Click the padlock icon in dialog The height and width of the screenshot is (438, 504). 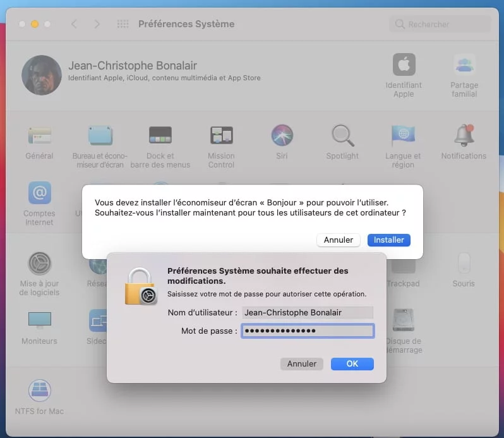click(140, 286)
